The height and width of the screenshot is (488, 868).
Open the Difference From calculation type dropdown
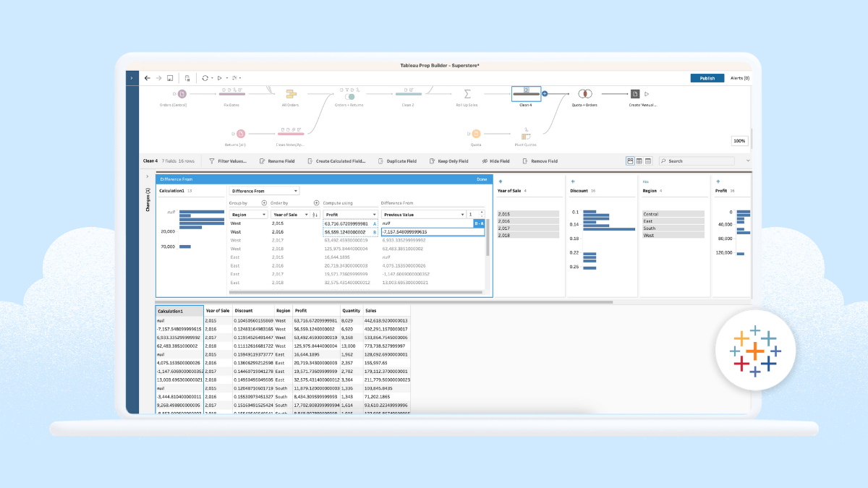[x=295, y=191]
